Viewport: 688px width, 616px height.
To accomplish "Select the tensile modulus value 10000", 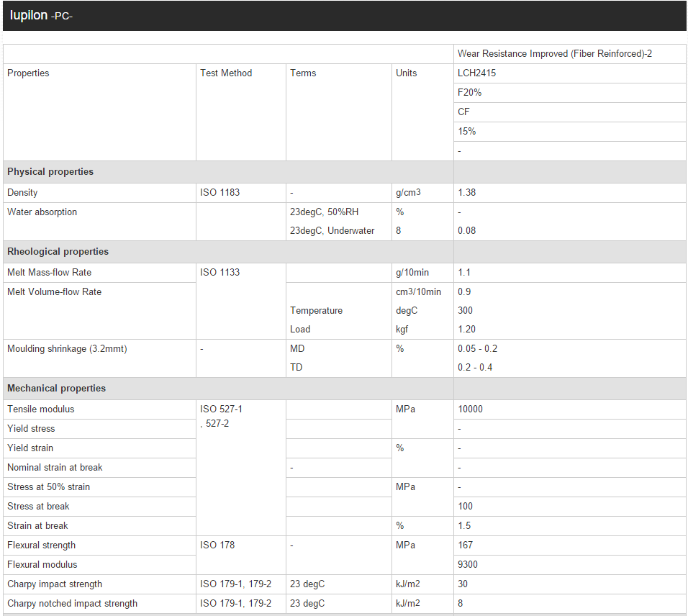I will [x=471, y=409].
